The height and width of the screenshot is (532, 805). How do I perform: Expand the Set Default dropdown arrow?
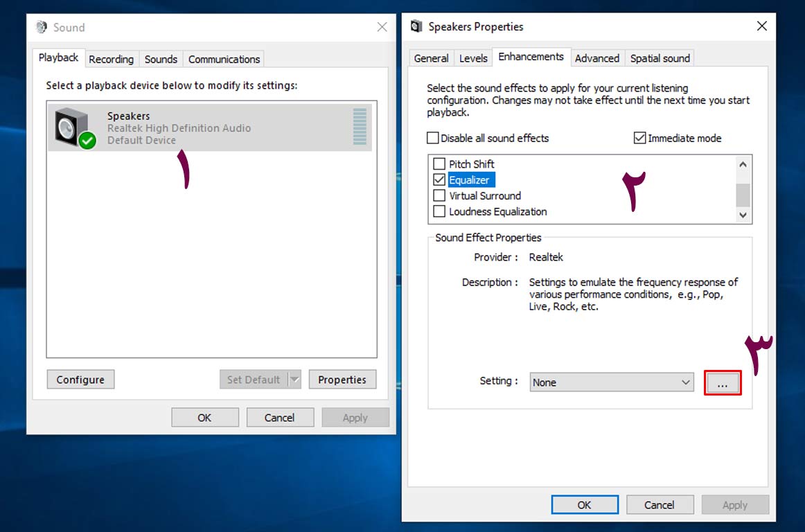[x=294, y=380]
